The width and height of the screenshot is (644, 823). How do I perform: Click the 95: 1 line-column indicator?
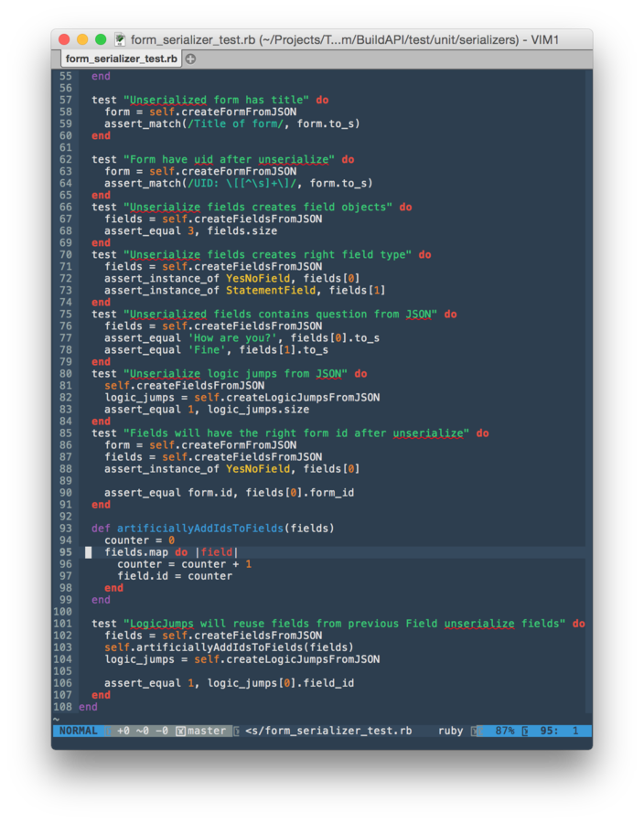pyautogui.click(x=559, y=731)
